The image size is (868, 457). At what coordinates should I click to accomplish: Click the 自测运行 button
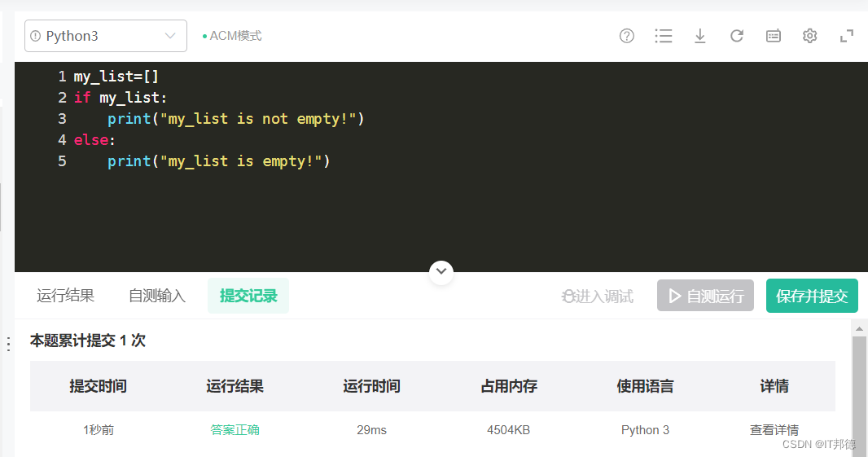pyautogui.click(x=705, y=296)
